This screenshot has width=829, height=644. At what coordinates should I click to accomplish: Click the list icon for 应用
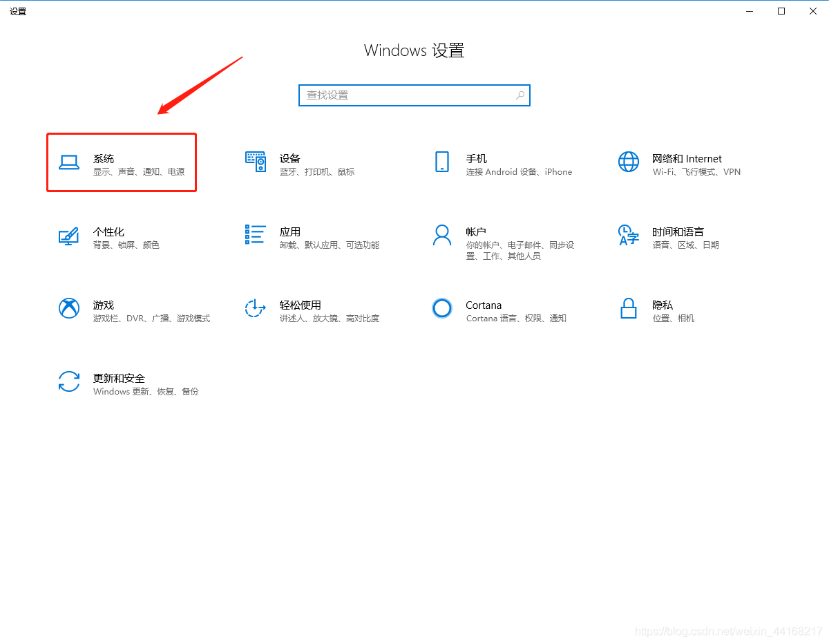pos(256,234)
